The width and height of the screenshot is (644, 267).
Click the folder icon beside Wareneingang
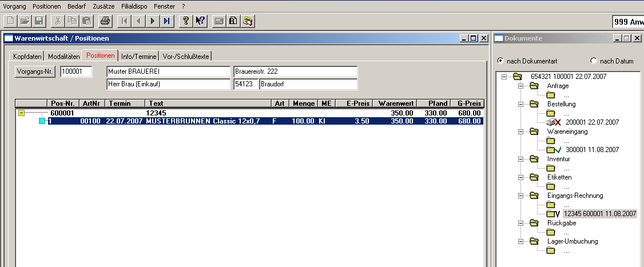(x=534, y=131)
